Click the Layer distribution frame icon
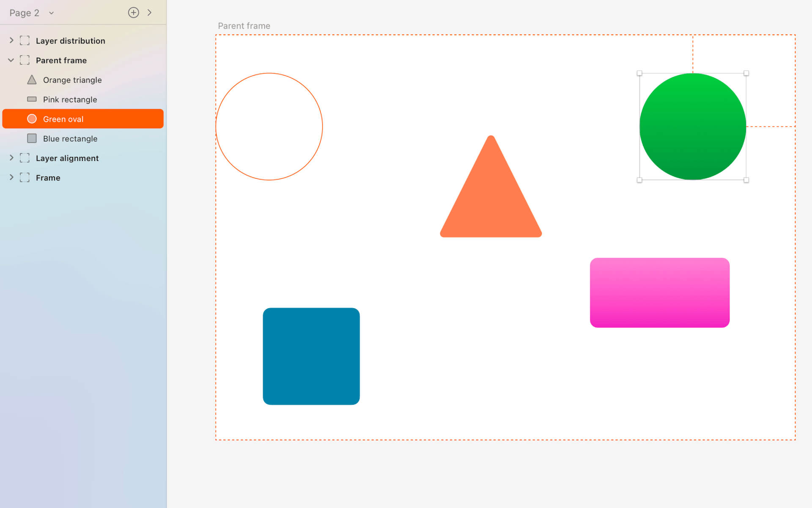The height and width of the screenshot is (508, 812). (x=25, y=41)
